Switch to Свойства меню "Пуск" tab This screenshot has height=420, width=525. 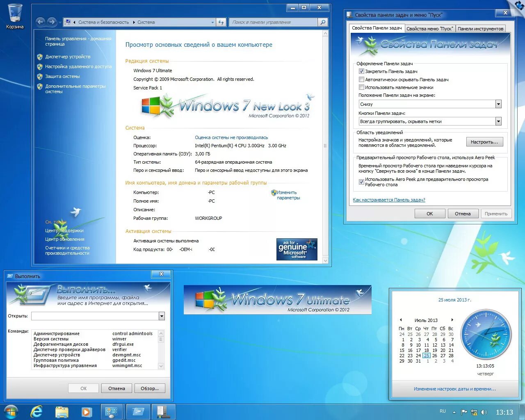[x=429, y=29]
